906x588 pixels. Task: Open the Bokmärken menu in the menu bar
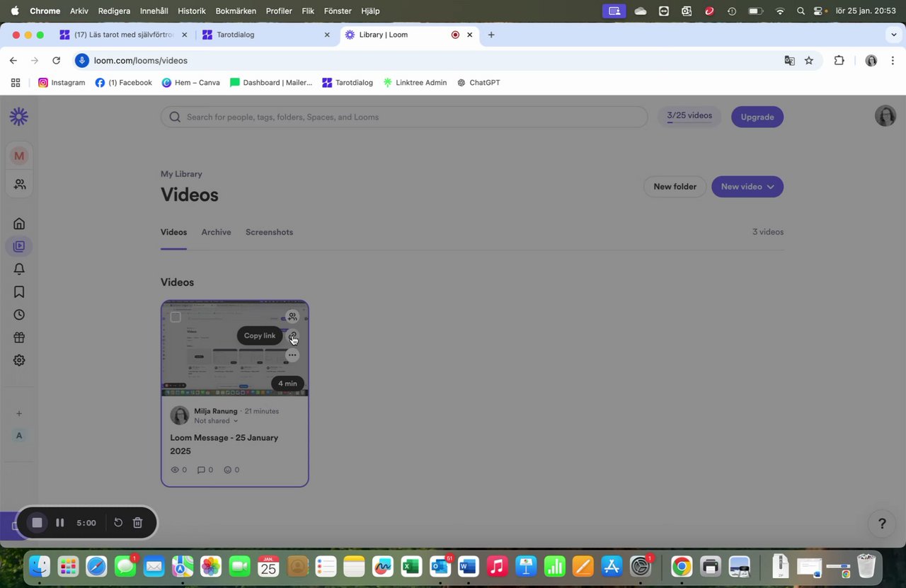[236, 11]
